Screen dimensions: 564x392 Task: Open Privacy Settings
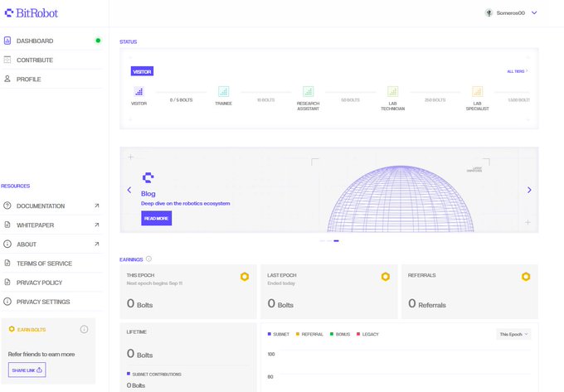pos(51,302)
